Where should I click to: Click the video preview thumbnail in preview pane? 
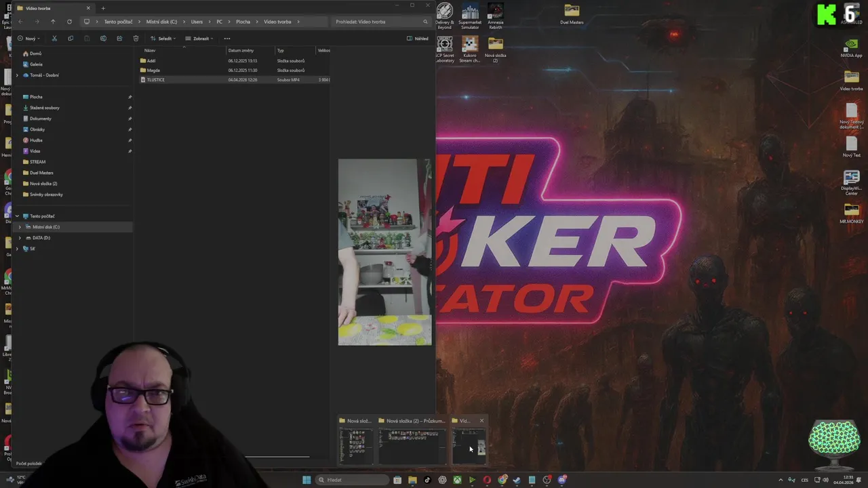point(384,252)
